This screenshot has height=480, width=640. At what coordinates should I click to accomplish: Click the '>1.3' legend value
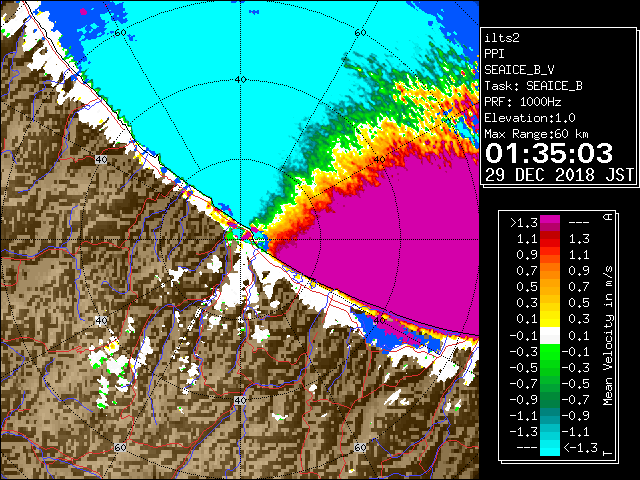click(523, 223)
